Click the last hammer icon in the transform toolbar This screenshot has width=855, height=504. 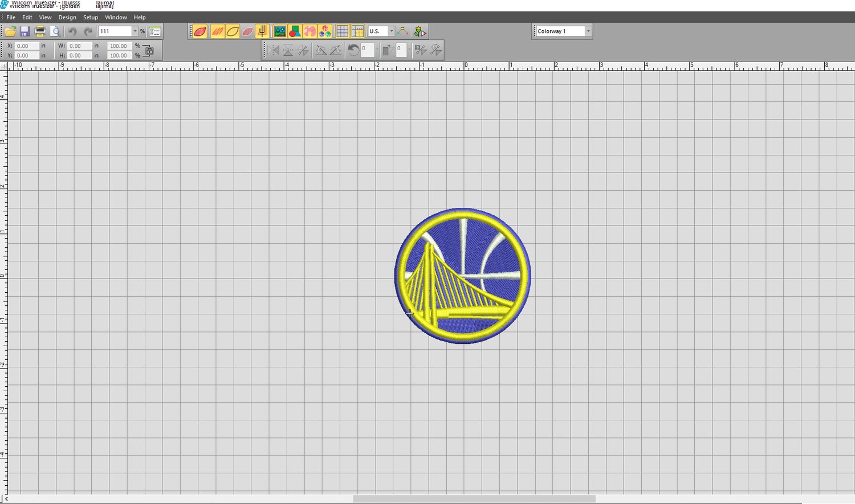coord(435,50)
